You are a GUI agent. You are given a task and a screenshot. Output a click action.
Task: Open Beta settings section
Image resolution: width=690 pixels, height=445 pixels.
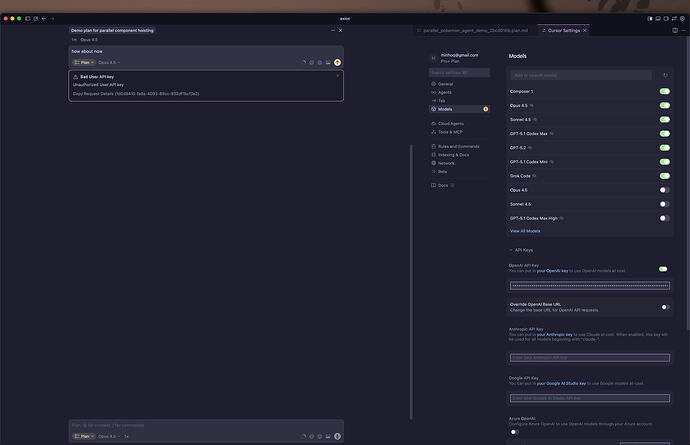[459, 172]
